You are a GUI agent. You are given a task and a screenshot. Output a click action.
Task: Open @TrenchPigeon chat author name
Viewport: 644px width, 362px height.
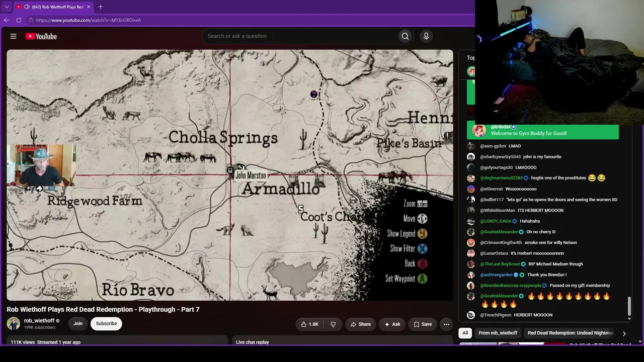click(496, 315)
